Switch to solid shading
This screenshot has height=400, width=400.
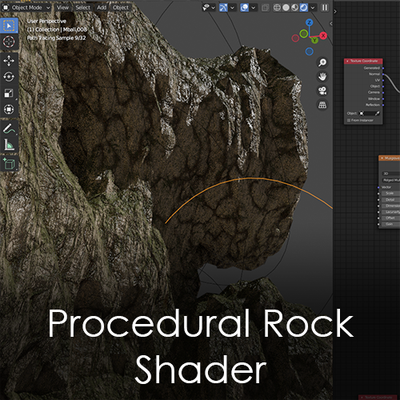(286, 7)
